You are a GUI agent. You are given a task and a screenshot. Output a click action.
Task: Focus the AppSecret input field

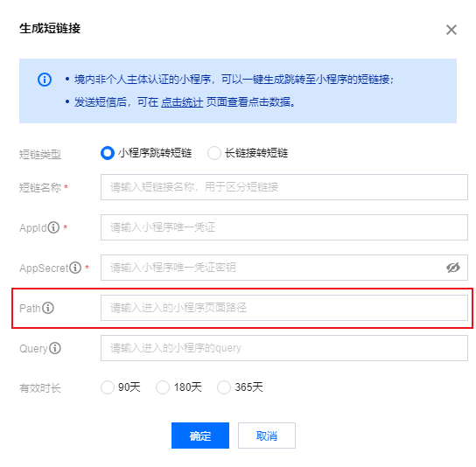[x=284, y=268]
